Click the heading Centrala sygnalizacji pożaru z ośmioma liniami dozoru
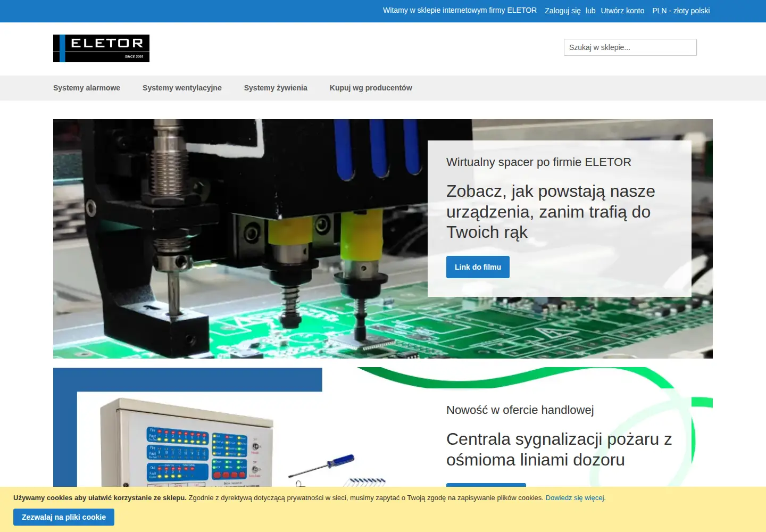The width and height of the screenshot is (766, 532). pos(559,450)
